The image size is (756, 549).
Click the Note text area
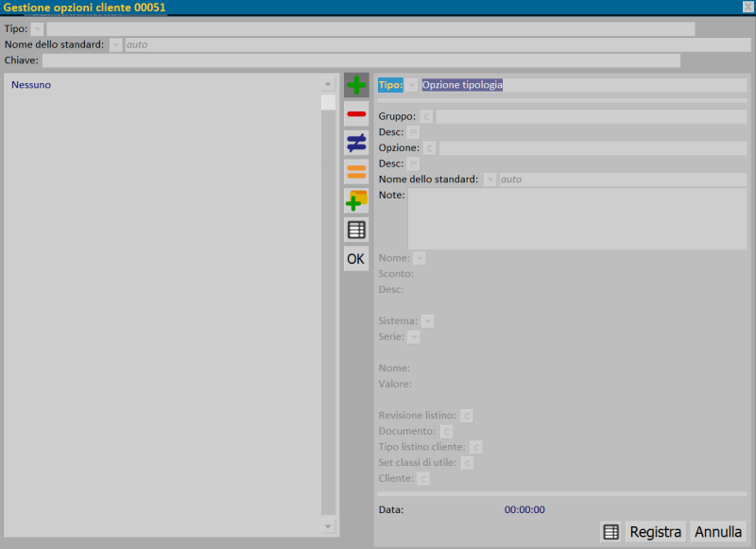point(577,219)
